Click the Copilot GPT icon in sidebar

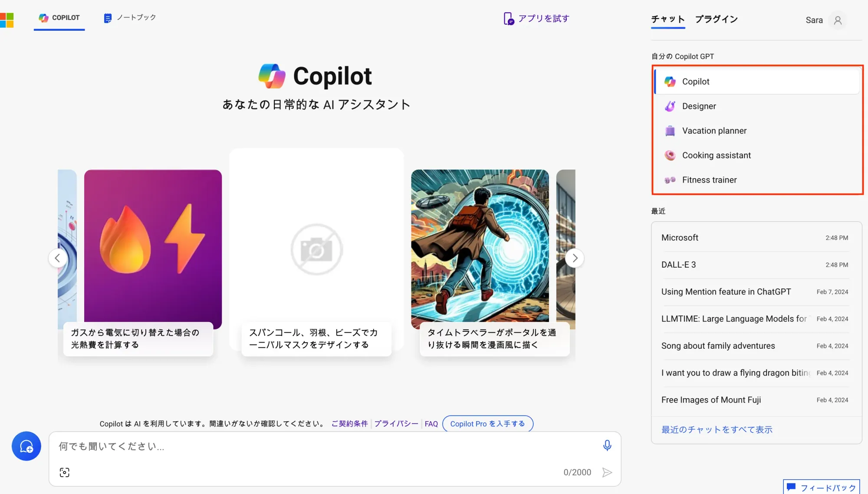click(x=670, y=82)
